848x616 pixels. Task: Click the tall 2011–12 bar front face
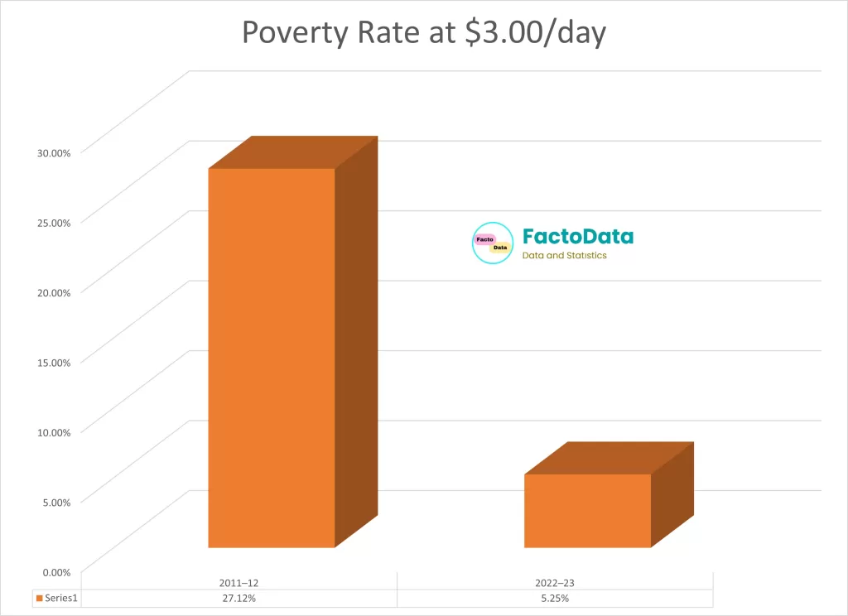coord(271,358)
